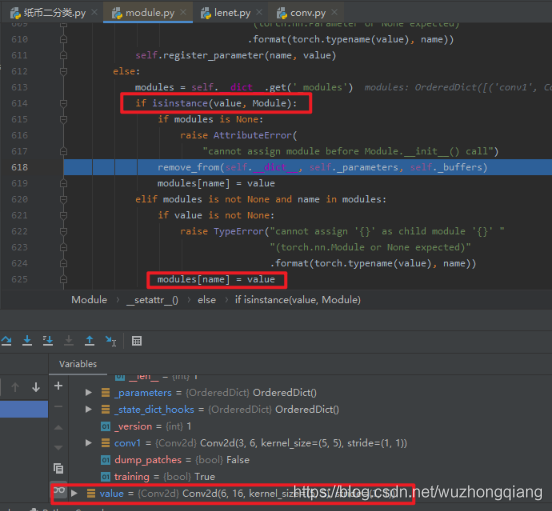Click the Run to Cursor icon
This screenshot has height=511, width=552.
coord(111,341)
